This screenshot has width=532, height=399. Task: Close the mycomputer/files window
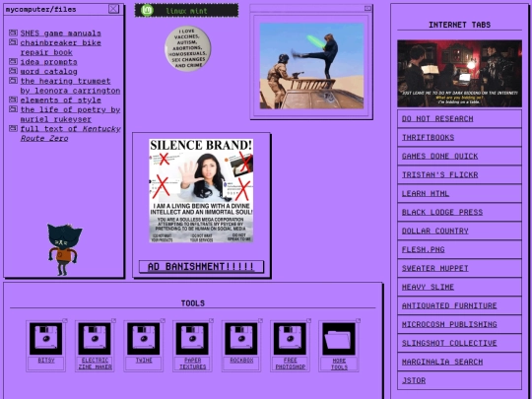click(113, 9)
